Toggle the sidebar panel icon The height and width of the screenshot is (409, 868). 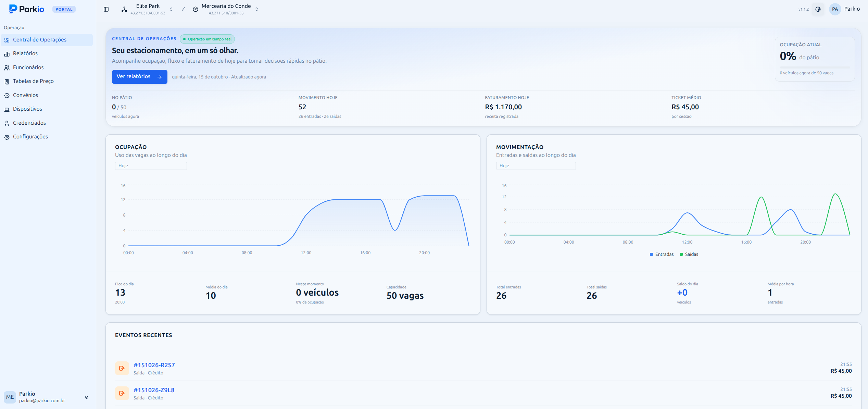pos(106,9)
